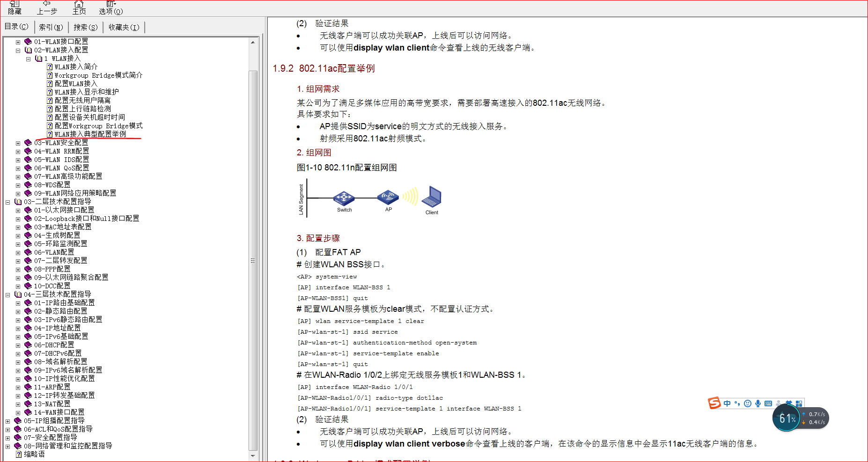Viewport: 868px width, 462px height.
Task: Click the page icon beside 缩略语
Action: pyautogui.click(x=19, y=455)
